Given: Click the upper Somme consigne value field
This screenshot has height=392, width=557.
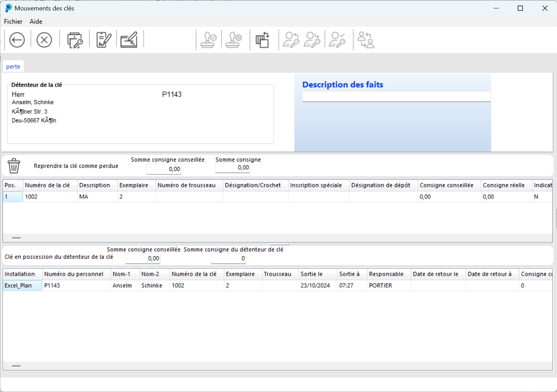Looking at the screenshot, I should [x=233, y=168].
